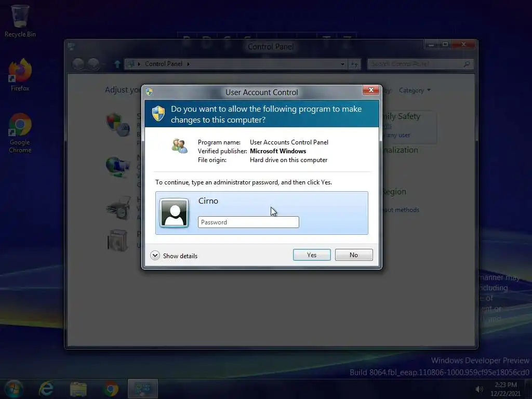Click the small shield icon in UAC title bar

[x=149, y=91]
